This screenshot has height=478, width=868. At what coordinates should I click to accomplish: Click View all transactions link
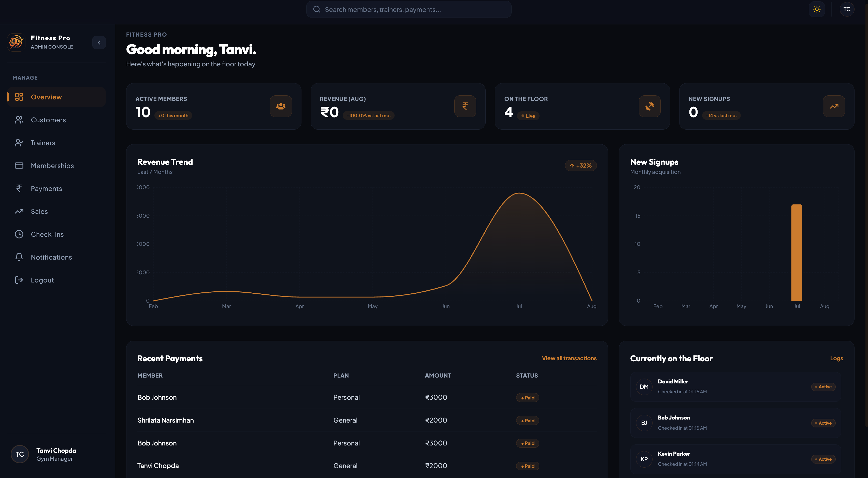tap(569, 358)
